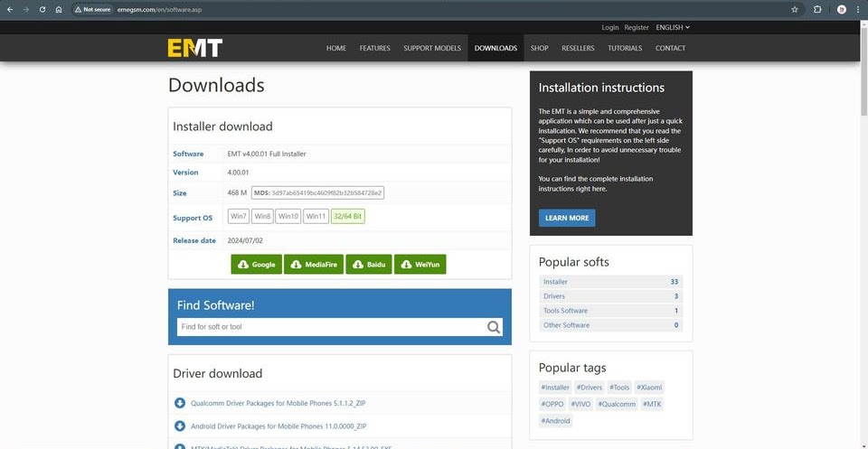Open the CONTACT menu item

point(670,48)
